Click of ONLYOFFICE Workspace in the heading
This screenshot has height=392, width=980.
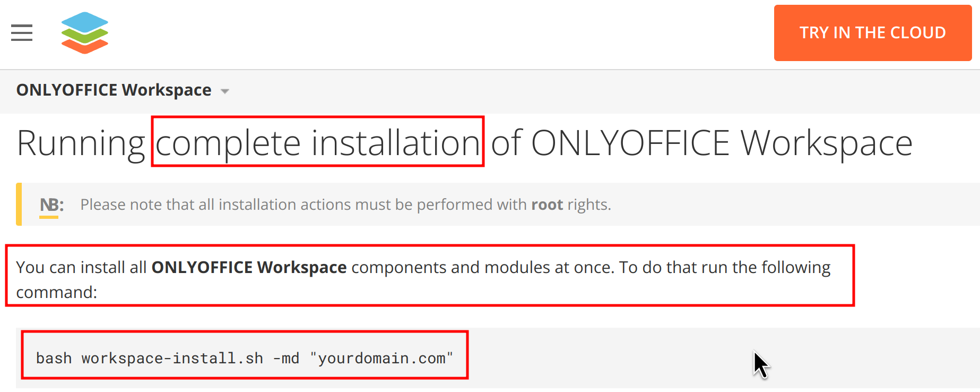[x=701, y=143]
